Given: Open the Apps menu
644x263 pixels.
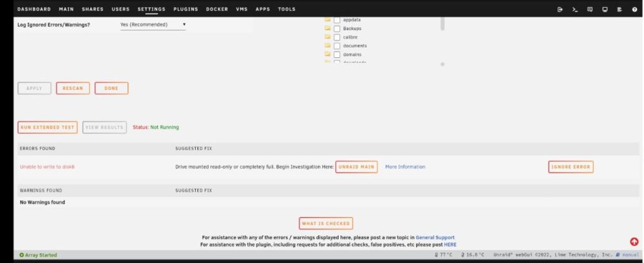Looking at the screenshot, I should pos(263,9).
